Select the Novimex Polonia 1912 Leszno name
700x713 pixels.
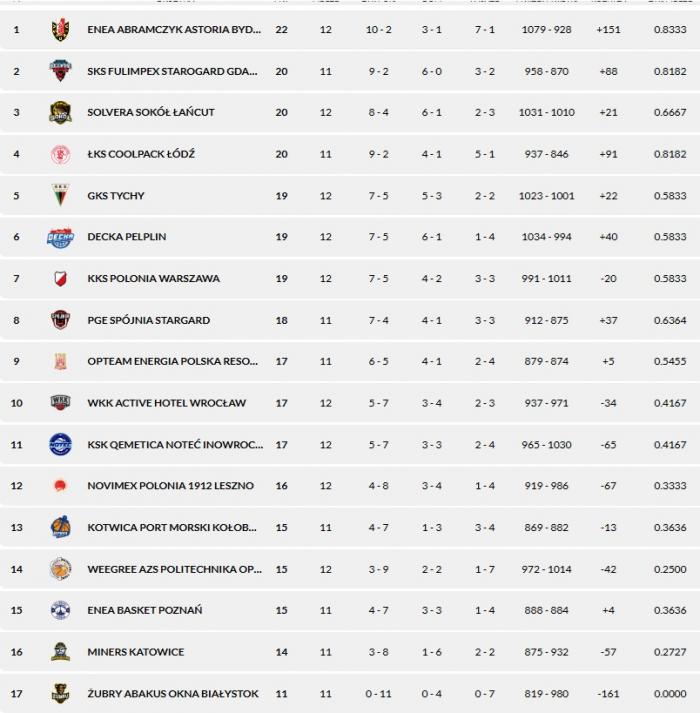tap(171, 486)
